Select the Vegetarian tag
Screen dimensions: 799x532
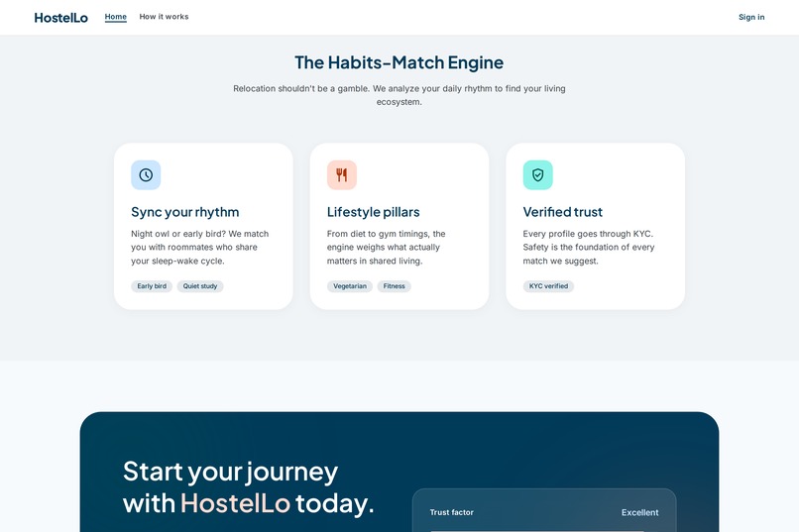click(x=350, y=286)
